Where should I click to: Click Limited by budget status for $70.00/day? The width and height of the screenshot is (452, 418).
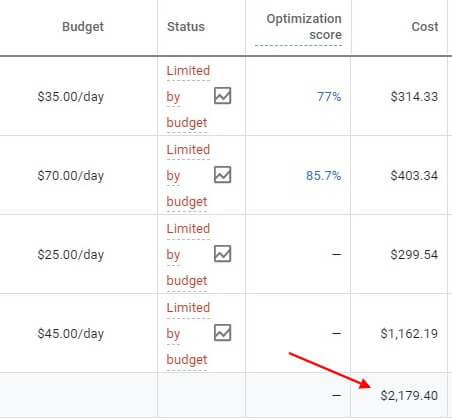point(188,176)
